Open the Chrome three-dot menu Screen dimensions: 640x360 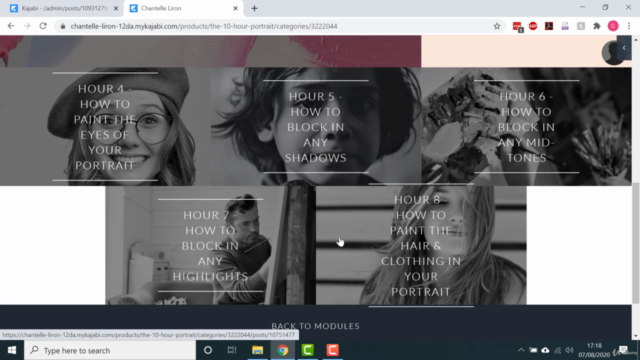tap(629, 26)
